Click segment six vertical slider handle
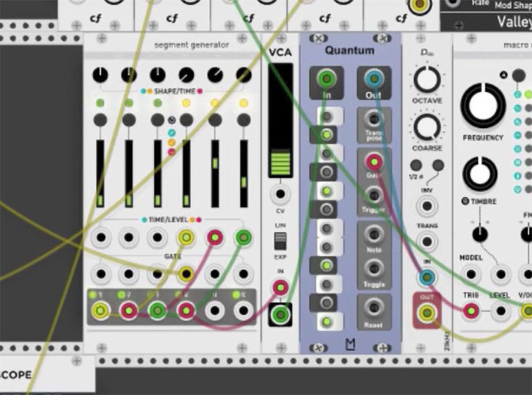Screen dimensions: 532x395 tap(244, 182)
